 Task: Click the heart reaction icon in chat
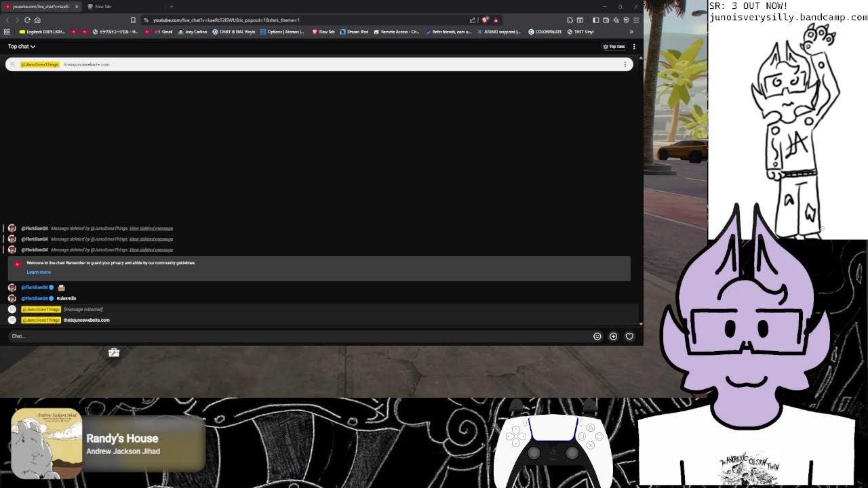[x=629, y=336]
